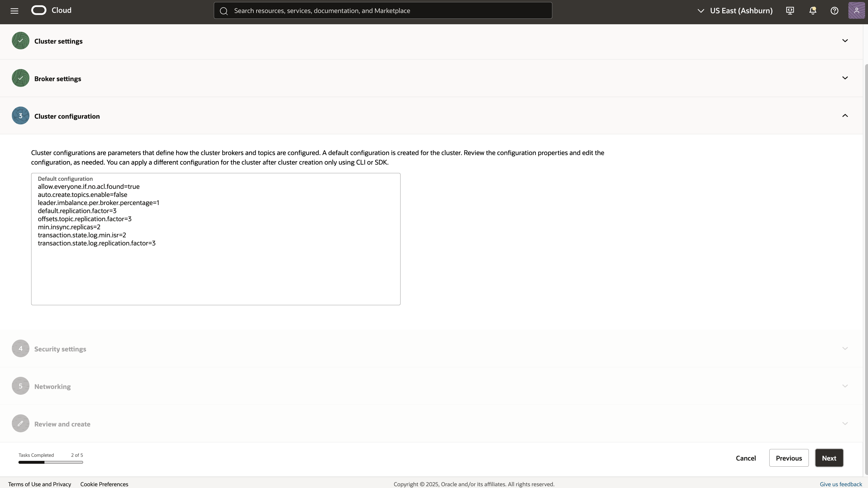868x488 pixels.
Task: Click inside the Default configuration text area
Action: coord(216,270)
